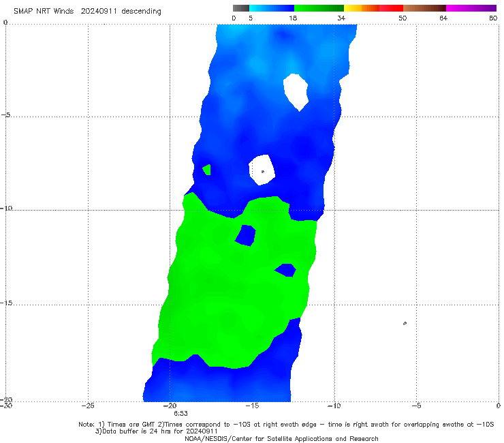This screenshot has width=504, height=443.
Task: Click latitude axis label '-5'
Action: click(5, 115)
